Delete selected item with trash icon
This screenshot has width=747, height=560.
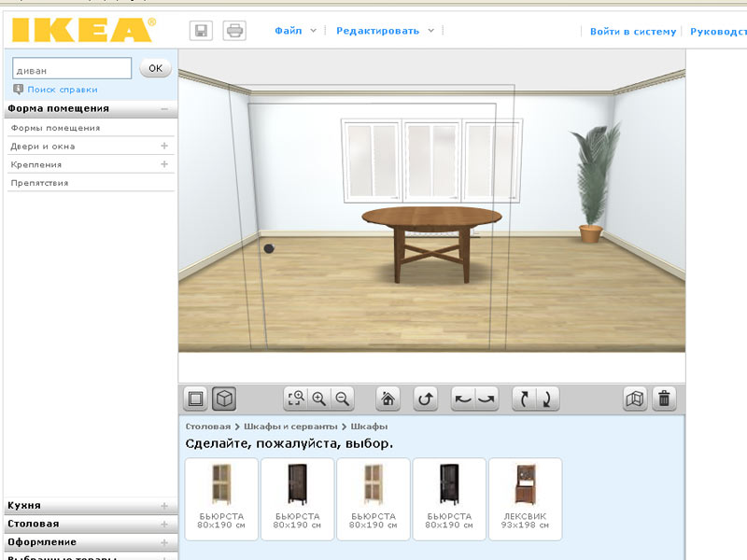664,399
